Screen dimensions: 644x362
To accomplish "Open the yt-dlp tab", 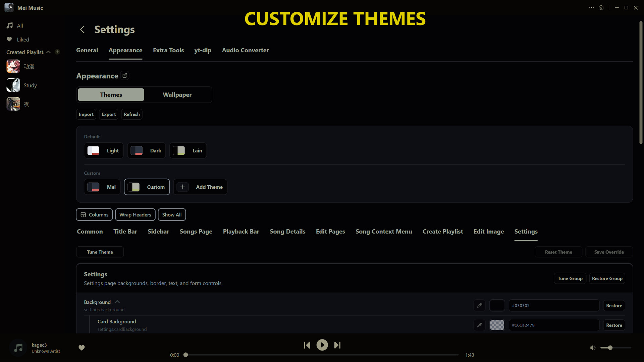I will [203, 50].
